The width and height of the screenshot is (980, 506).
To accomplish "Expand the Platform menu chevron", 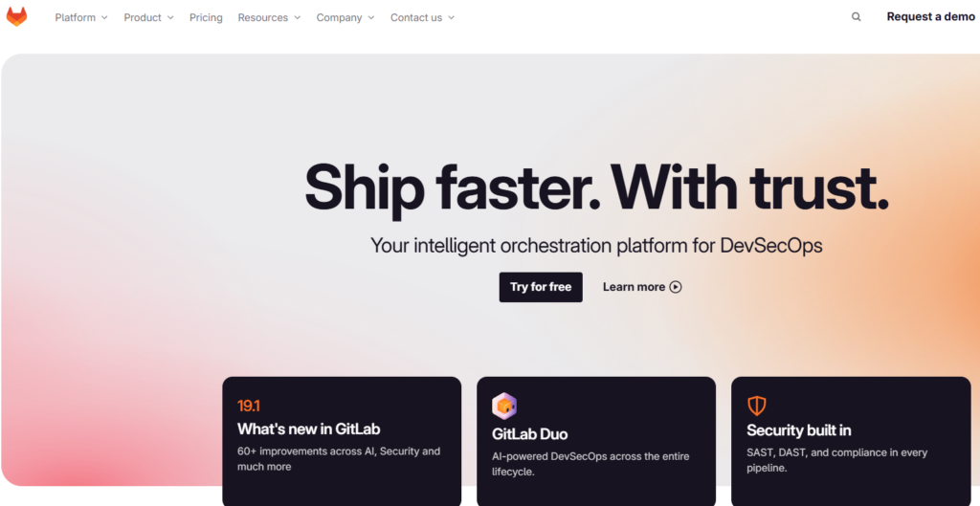I will [104, 17].
